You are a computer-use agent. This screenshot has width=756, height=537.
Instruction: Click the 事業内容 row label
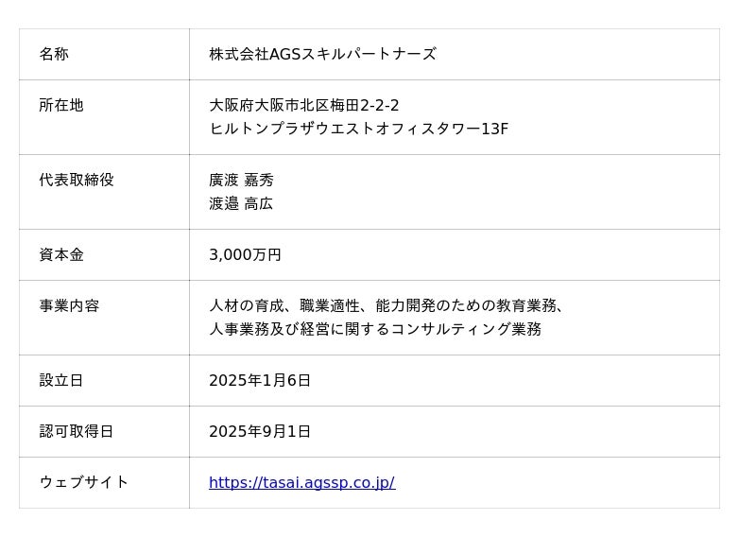[x=69, y=305]
